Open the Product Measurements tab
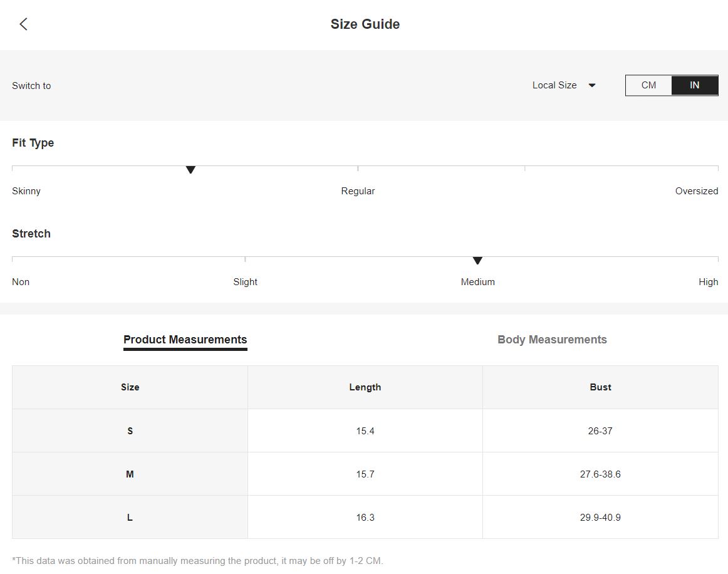The image size is (728, 574). [x=185, y=340]
